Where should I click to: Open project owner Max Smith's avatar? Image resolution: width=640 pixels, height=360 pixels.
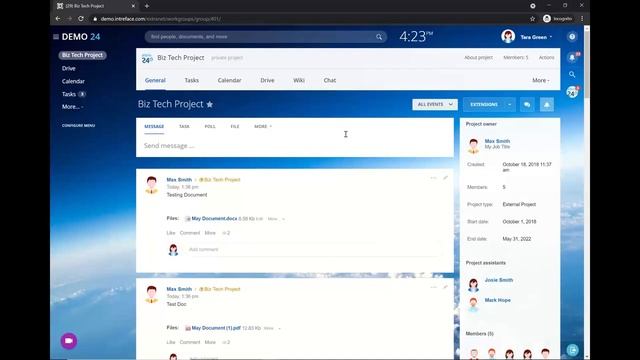(473, 145)
